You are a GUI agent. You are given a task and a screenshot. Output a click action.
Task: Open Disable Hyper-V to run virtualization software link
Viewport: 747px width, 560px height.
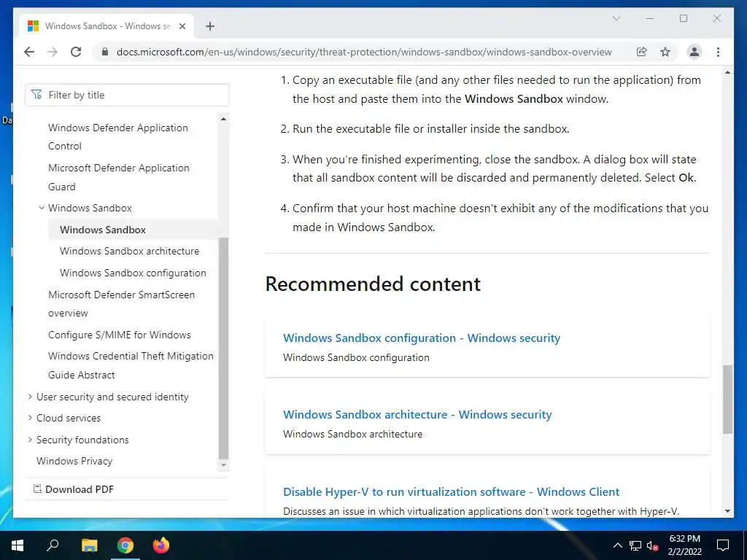(x=451, y=491)
